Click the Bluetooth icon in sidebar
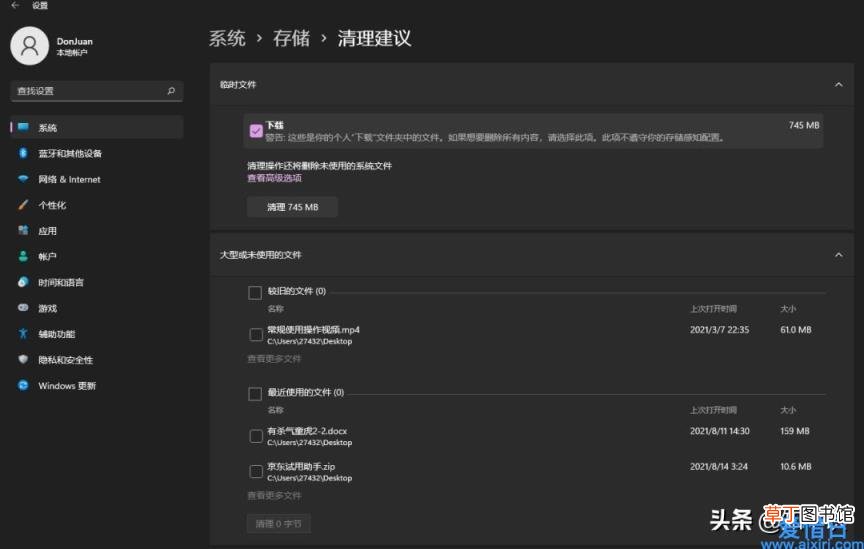The height and width of the screenshot is (549, 864). tap(23, 153)
